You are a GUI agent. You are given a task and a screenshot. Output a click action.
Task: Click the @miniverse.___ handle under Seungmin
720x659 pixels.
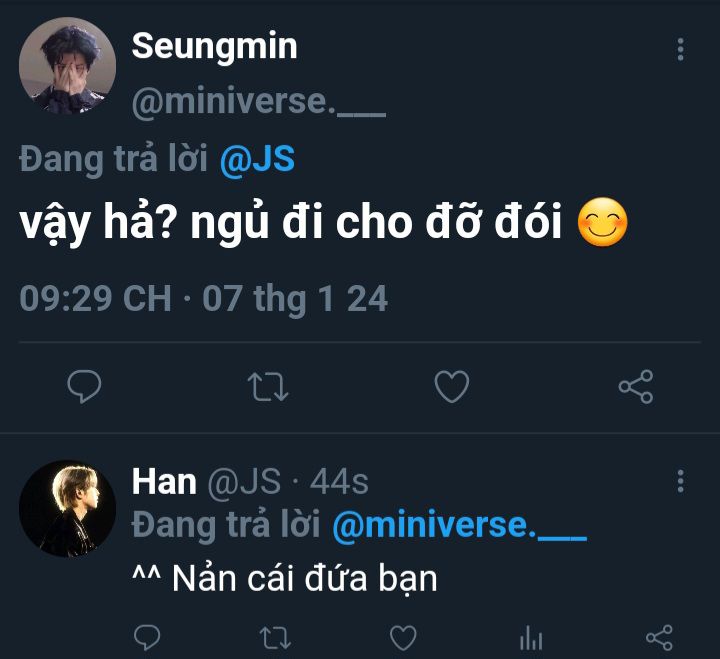coord(258,101)
